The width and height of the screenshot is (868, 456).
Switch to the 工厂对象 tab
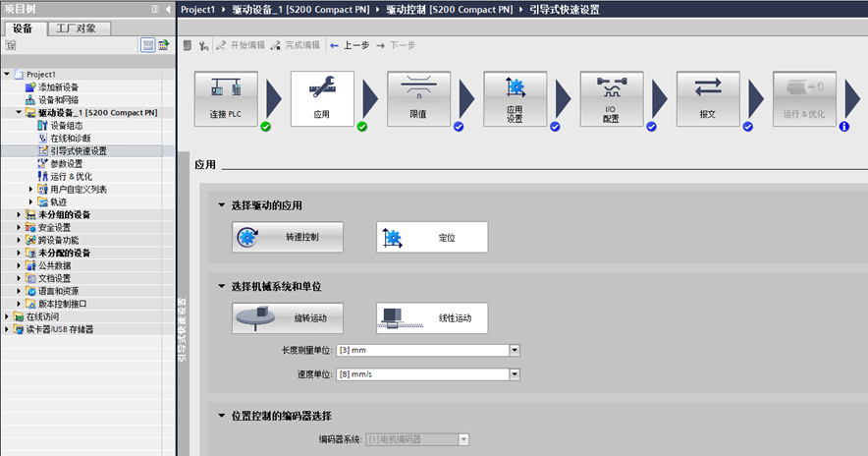coord(76,28)
